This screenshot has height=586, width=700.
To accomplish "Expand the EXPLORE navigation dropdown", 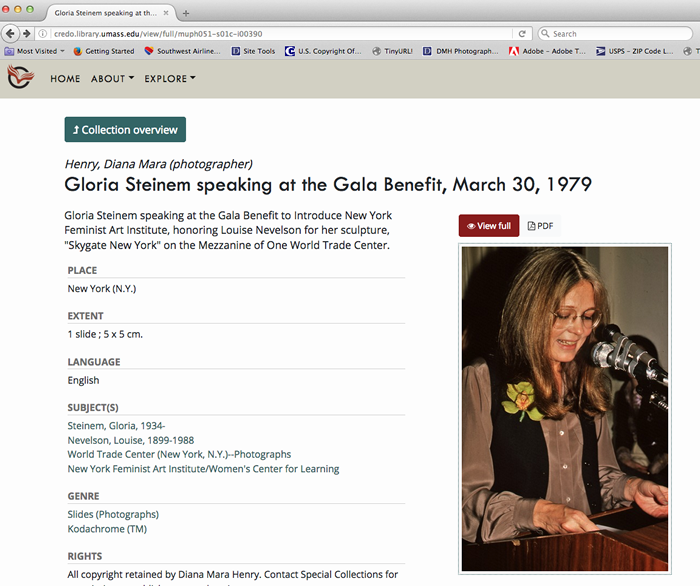I will 170,79.
